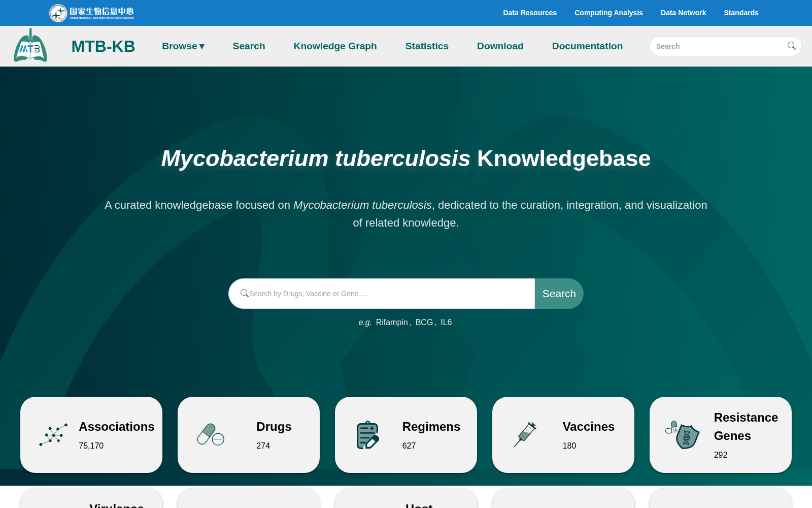Click the MTB-KB site title
This screenshot has width=812, height=508.
[103, 46]
